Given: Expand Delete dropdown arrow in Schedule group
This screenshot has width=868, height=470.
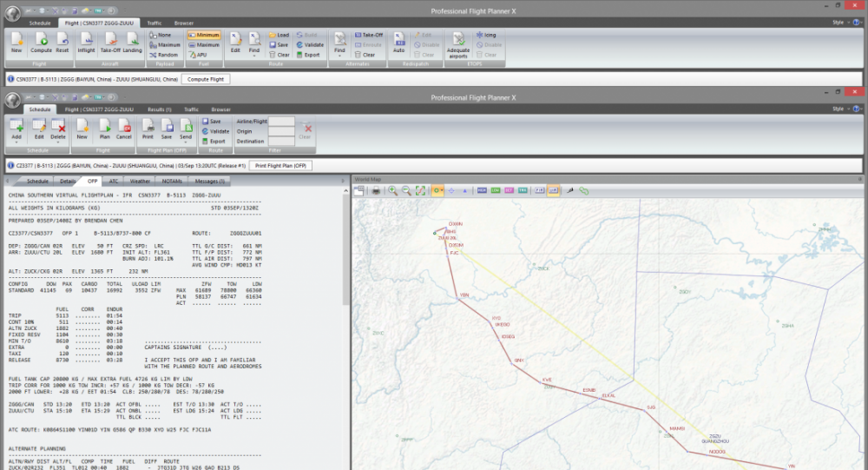Looking at the screenshot, I should [58, 142].
